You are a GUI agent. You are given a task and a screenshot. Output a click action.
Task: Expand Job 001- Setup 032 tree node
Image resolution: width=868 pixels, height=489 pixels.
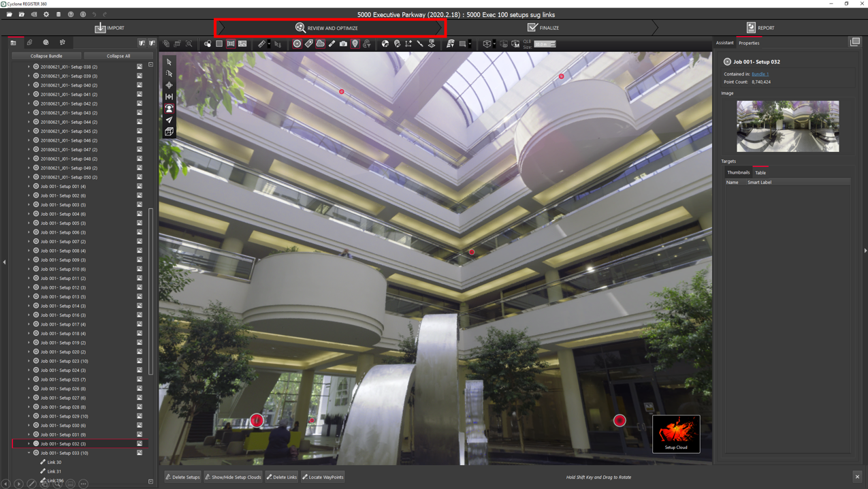(29, 444)
